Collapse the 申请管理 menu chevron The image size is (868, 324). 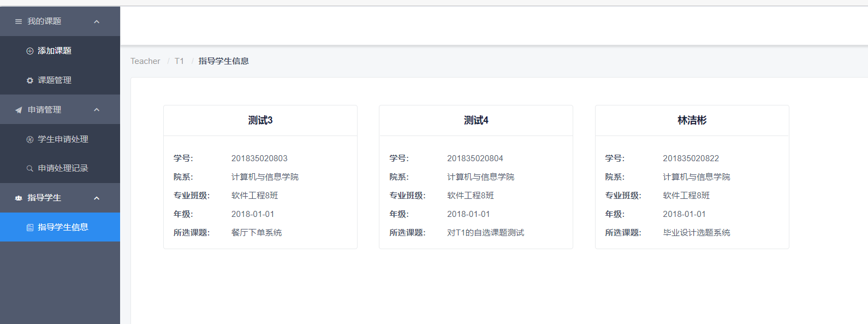(x=97, y=110)
